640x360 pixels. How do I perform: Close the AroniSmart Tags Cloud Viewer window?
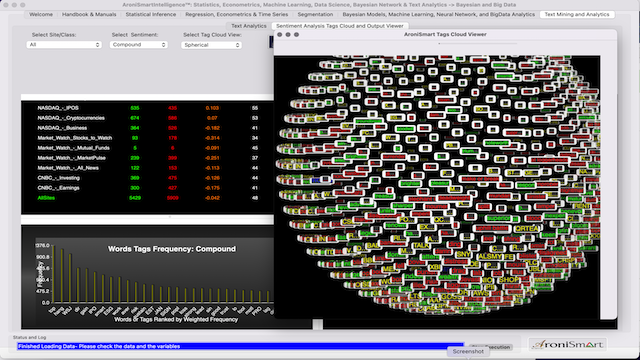coord(280,35)
